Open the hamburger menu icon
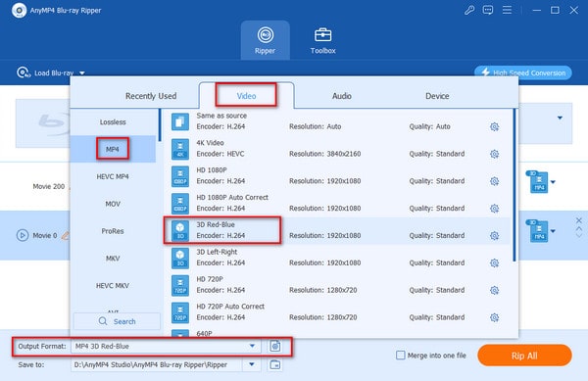Viewport: 588px width, 381px height. click(x=507, y=10)
